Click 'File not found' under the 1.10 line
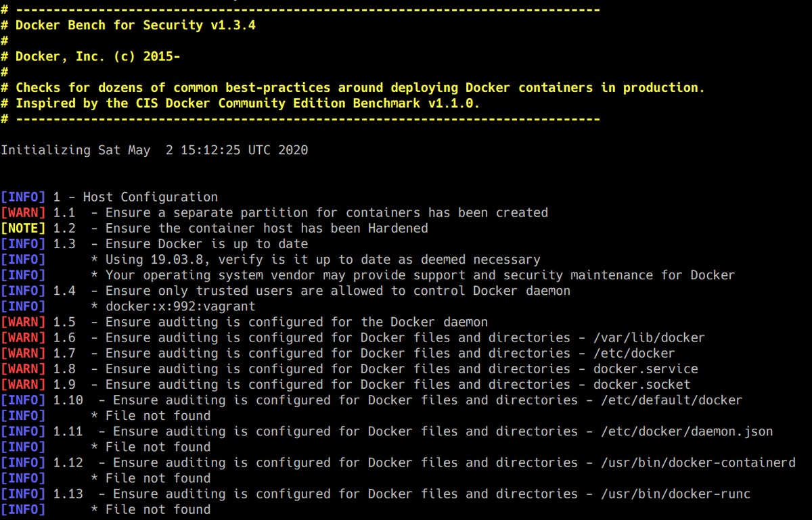Screen dimensions: 812x520 pos(158,416)
